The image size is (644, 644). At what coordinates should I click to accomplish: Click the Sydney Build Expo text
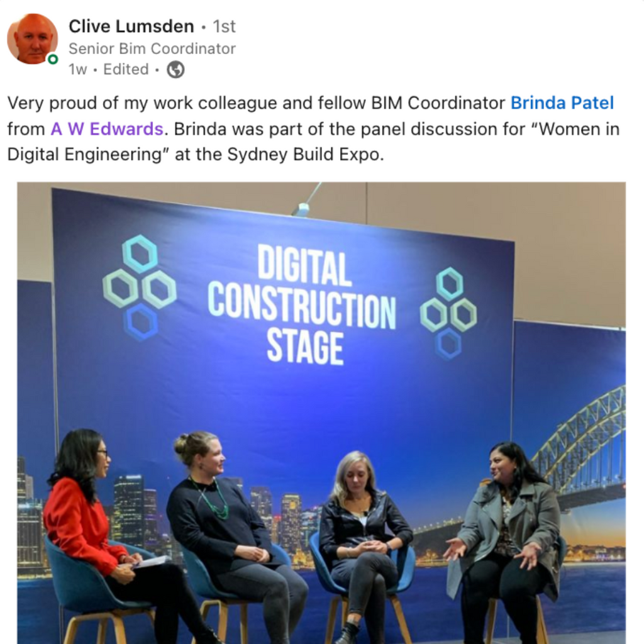305,155
